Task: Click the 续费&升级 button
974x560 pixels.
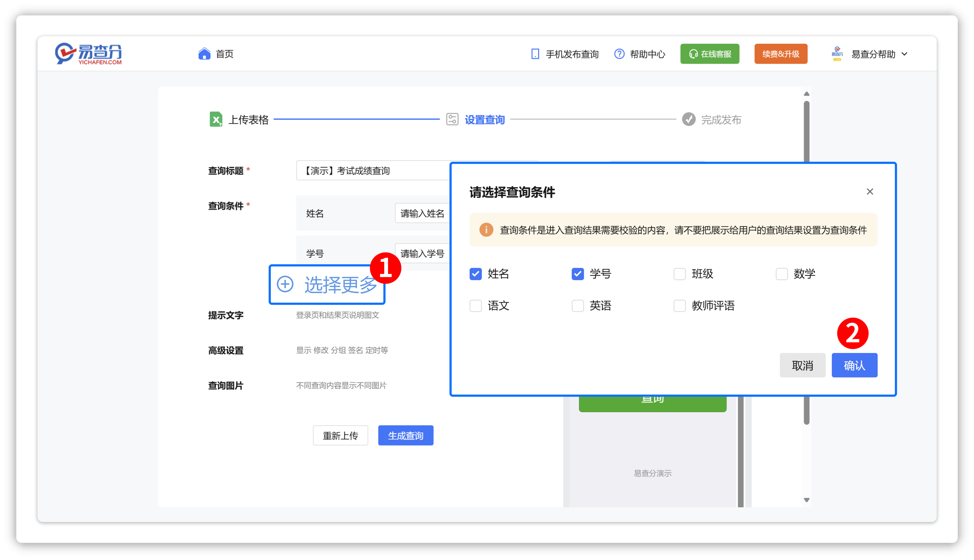Action: pos(781,54)
